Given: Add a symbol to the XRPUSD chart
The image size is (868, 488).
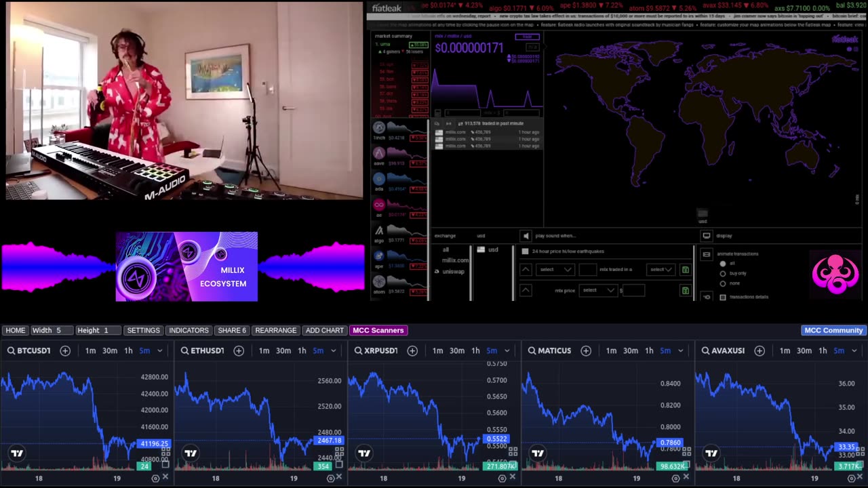Looking at the screenshot, I should [x=412, y=350].
